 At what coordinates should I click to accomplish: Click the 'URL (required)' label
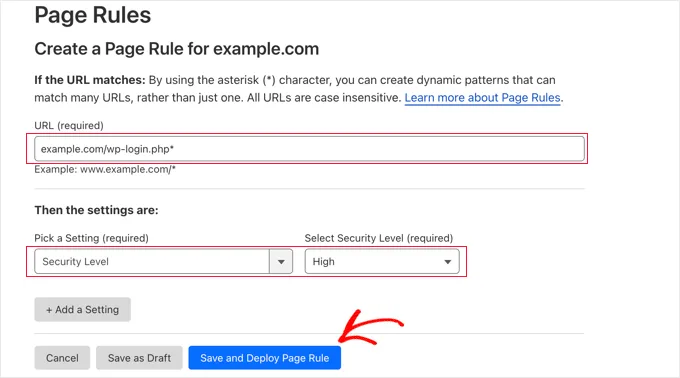[x=69, y=126]
